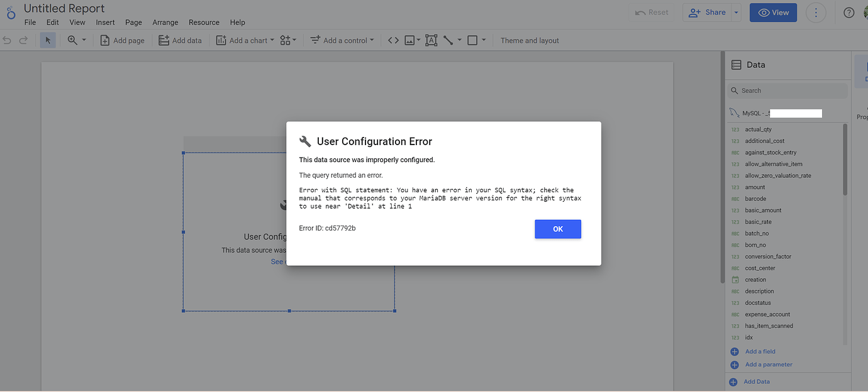The height and width of the screenshot is (392, 868).
Task: Select the Rectangle shape tool
Action: [472, 40]
